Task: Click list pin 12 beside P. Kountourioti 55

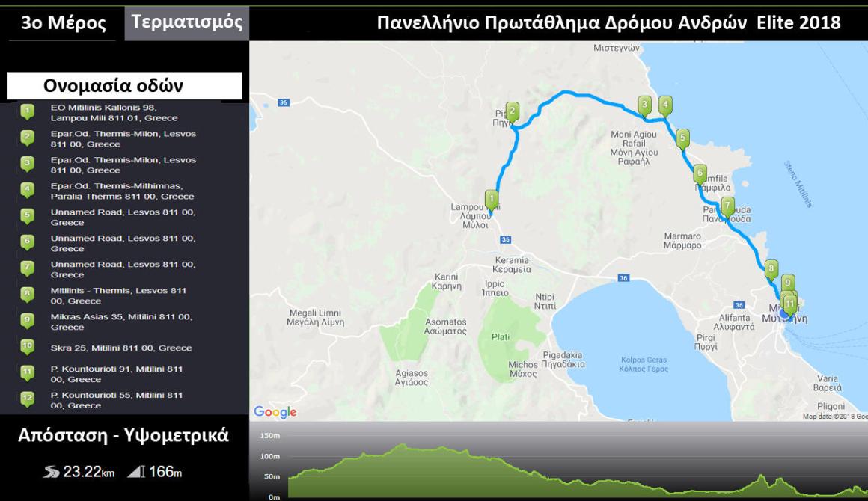Action: pos(27,399)
